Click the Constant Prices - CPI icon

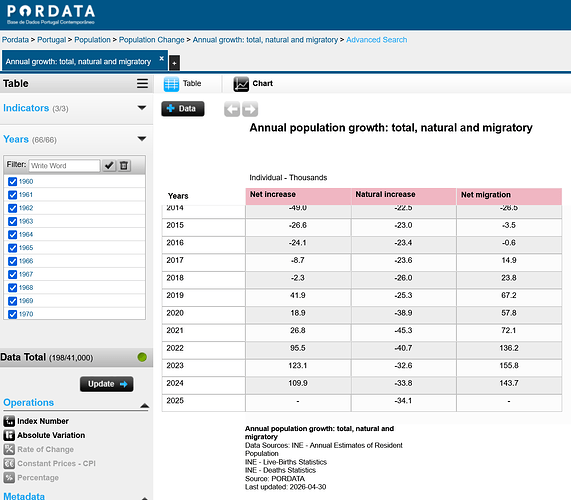pos(9,464)
